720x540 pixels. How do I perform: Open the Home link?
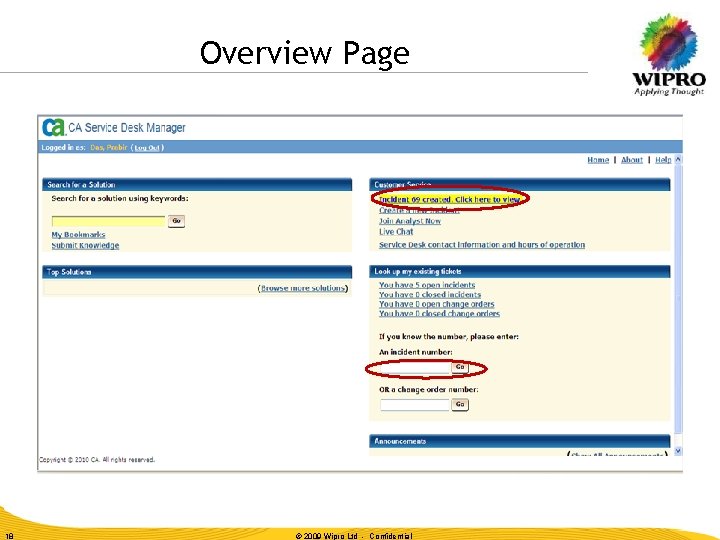pos(598,160)
